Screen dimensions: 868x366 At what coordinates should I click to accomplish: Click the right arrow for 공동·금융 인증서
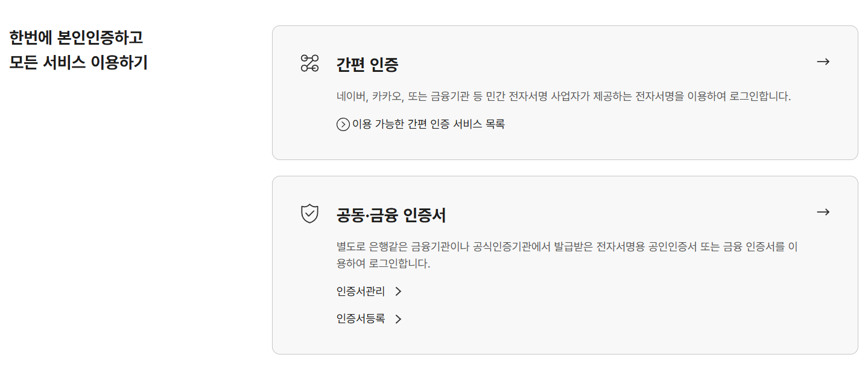823,213
